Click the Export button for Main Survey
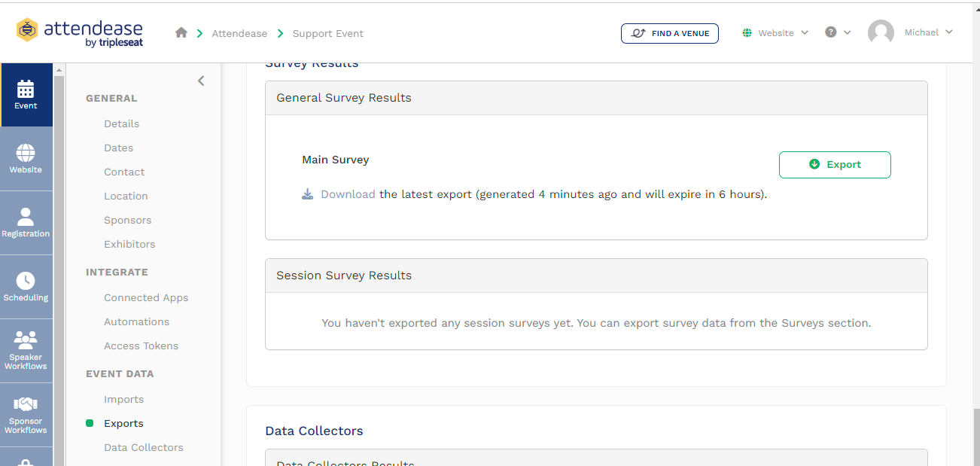This screenshot has height=466, width=980. (835, 164)
